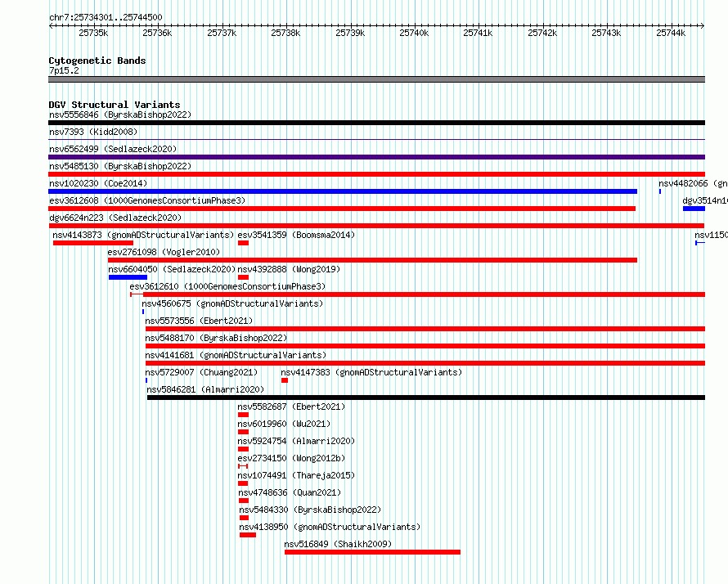Viewport: 728px width, 584px height.
Task: Open nsv4748636 (Quan2021) label
Action: [x=290, y=492]
